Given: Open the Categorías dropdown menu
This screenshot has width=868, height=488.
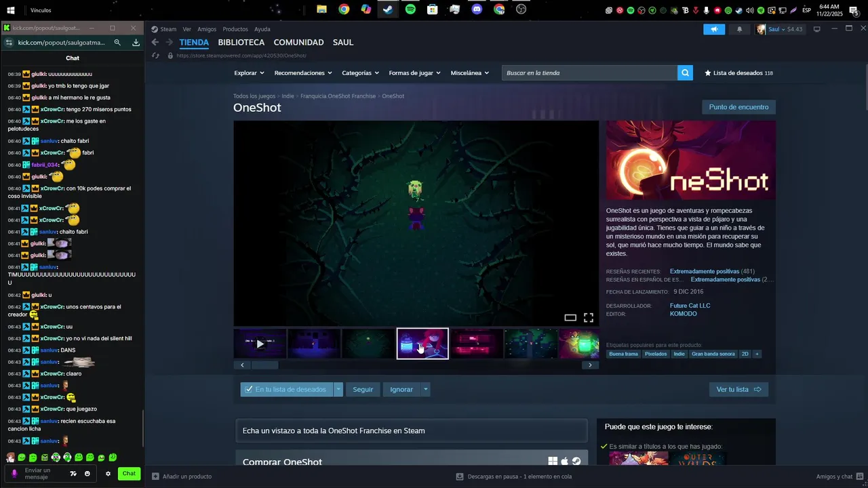Looking at the screenshot, I should 360,73.
